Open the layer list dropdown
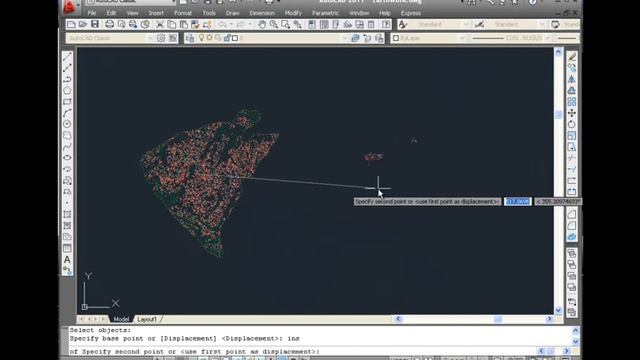Screen dimensions: 640x360 tap(344, 38)
